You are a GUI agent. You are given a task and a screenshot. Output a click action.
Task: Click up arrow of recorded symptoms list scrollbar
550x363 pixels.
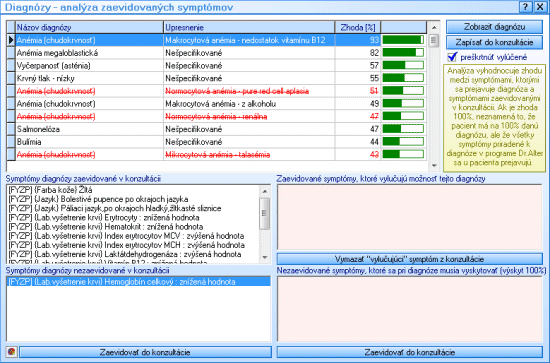click(265, 191)
